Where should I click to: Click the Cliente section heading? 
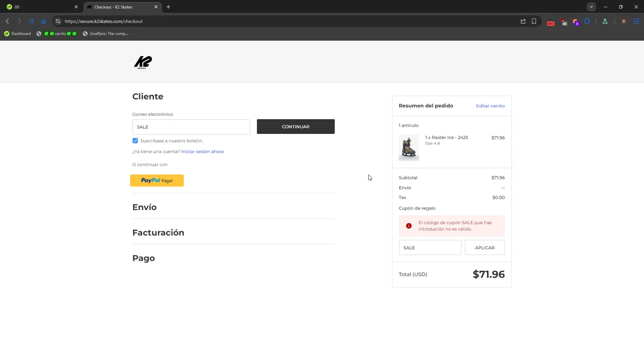point(148,97)
